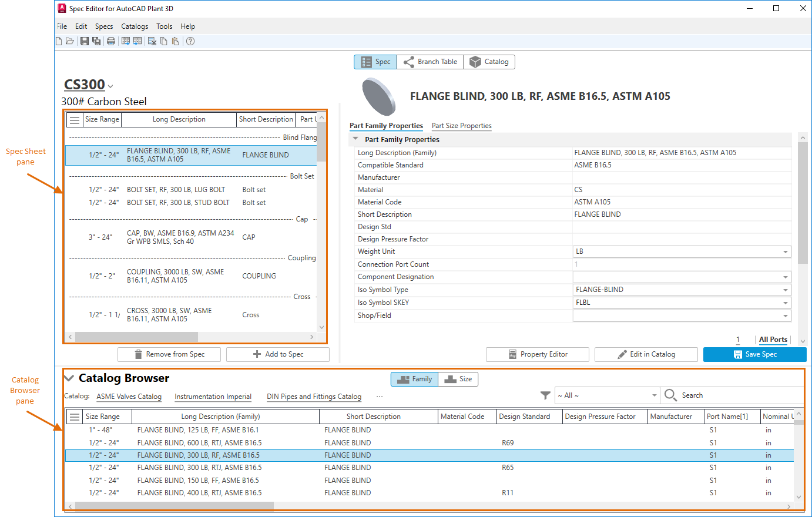Open the CS300 spec dropdown chevron
Viewport: 812px width, 517px height.
(110, 86)
